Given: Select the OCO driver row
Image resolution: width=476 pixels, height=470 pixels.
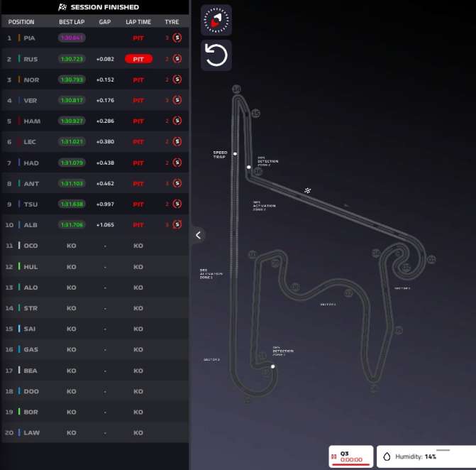Looking at the screenshot, I should [x=95, y=246].
